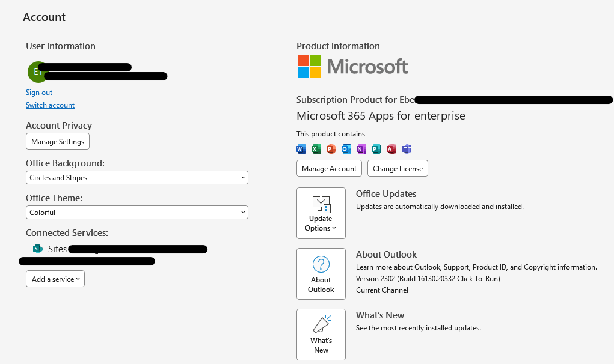Open the Update Options menu
The height and width of the screenshot is (364, 614).
click(x=321, y=213)
